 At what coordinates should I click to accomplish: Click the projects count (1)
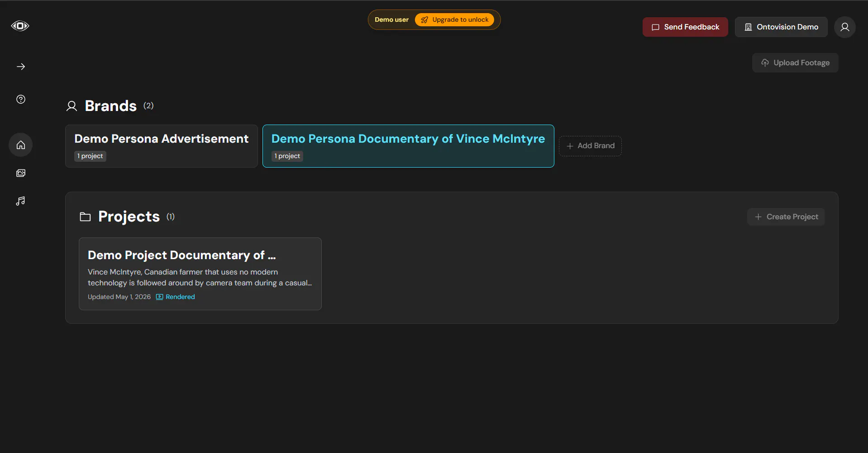click(x=171, y=217)
